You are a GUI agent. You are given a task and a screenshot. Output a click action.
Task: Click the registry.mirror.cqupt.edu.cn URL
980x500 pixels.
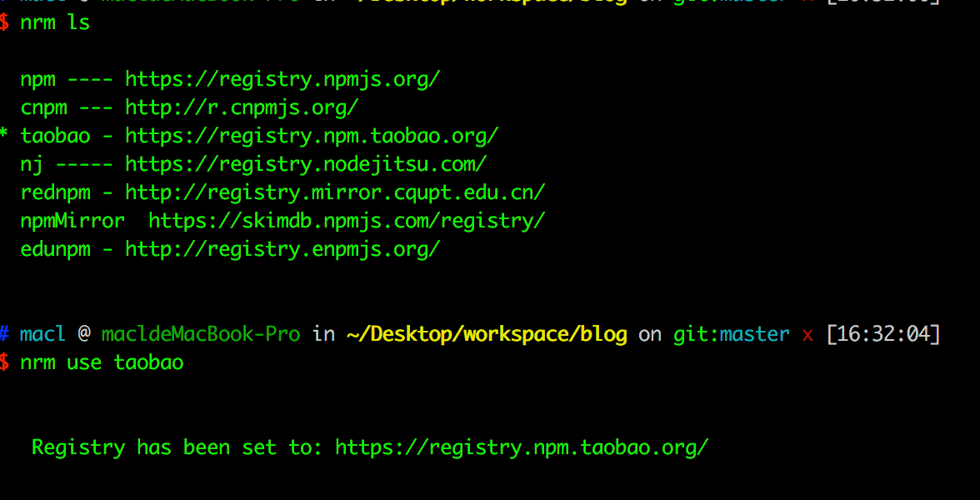[335, 192]
